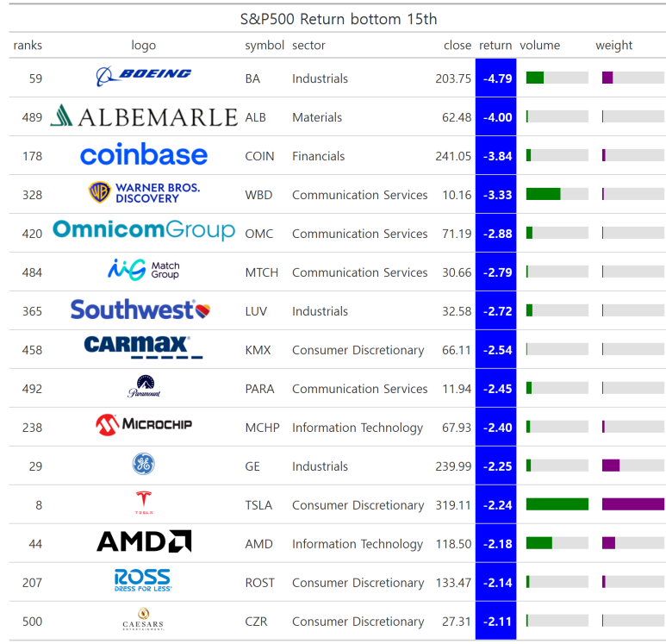Select the MTCH symbol cell
This screenshot has width=666, height=644.
[x=262, y=272]
